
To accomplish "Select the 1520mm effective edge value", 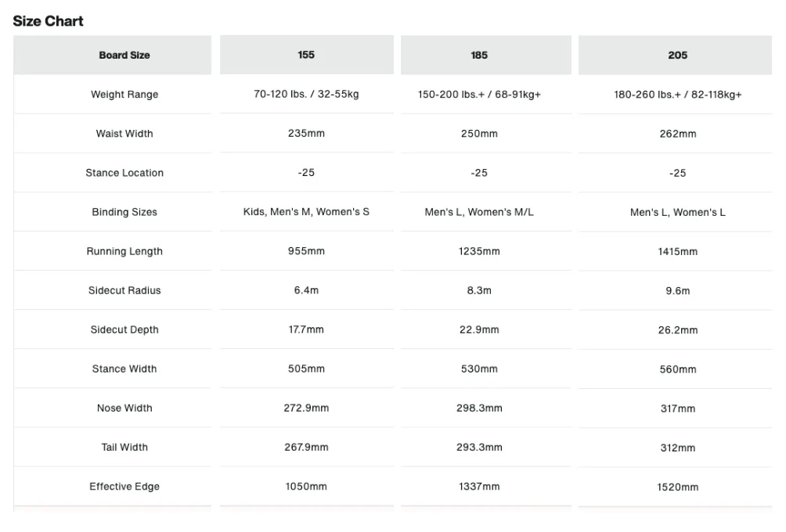I will (x=678, y=487).
